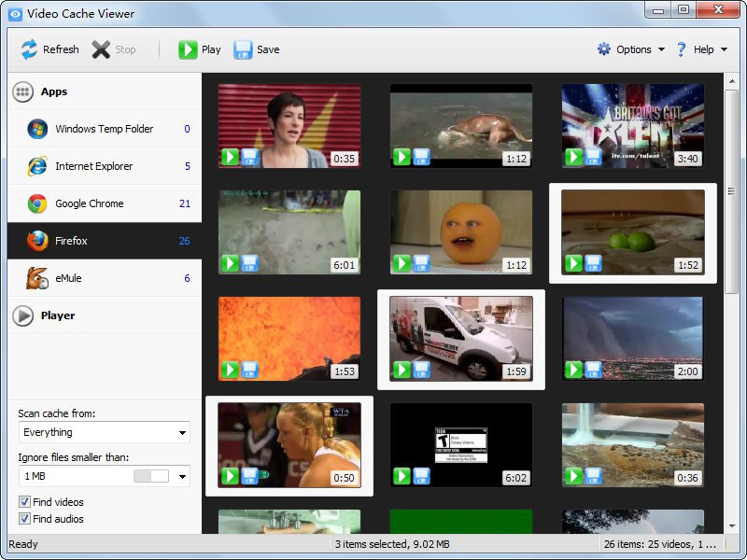Play the 6:02 game rating video
Viewport: 747px width, 560px height.
pos(402,476)
